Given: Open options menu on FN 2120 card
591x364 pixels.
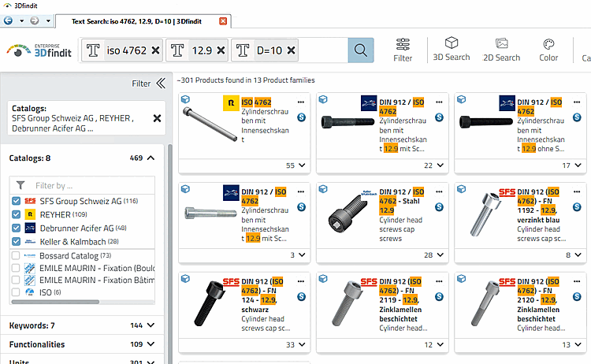Looking at the screenshot, I should 577,281.
